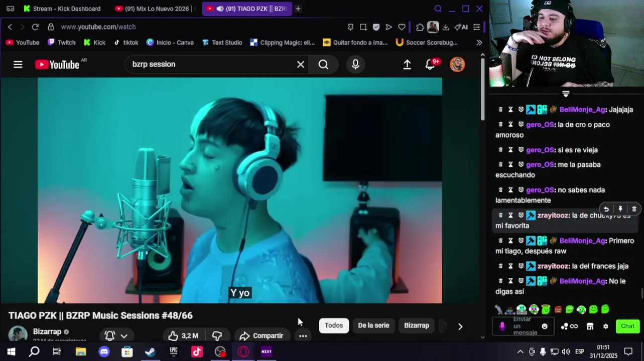Image resolution: width=644 pixels, height=361 pixels.
Task: Open chat emoji picker smiley
Action: click(x=545, y=326)
